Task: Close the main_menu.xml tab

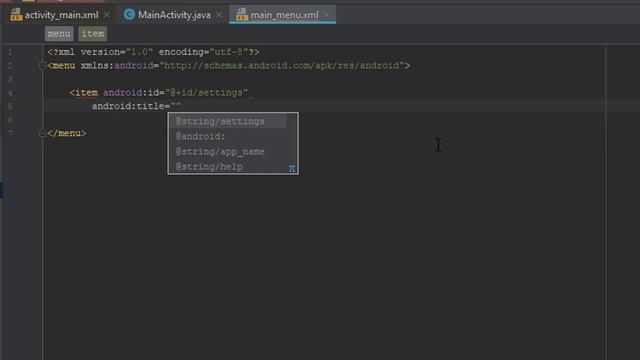Action: pos(327,15)
